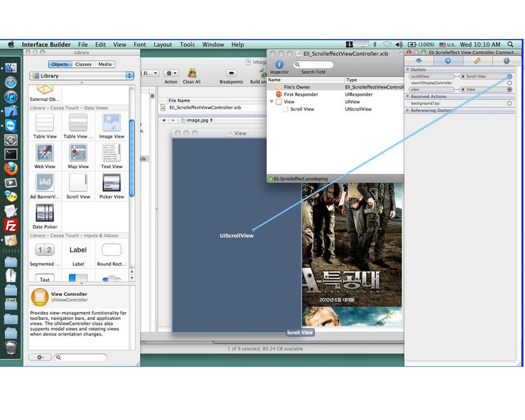The height and width of the screenshot is (420, 525).
Task: Pick the Web View object
Action: [45, 156]
